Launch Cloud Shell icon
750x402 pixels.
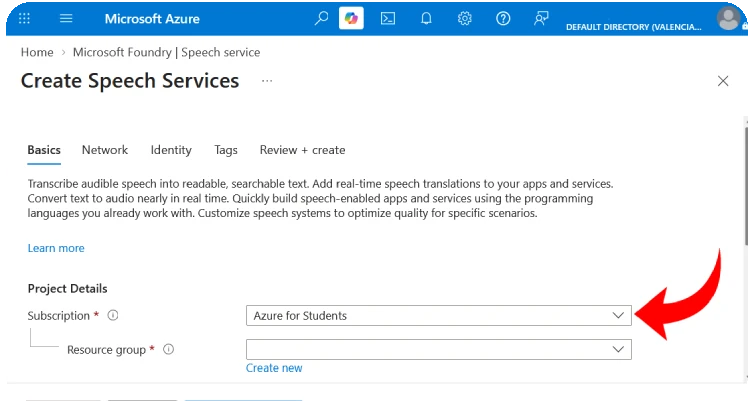tap(388, 19)
